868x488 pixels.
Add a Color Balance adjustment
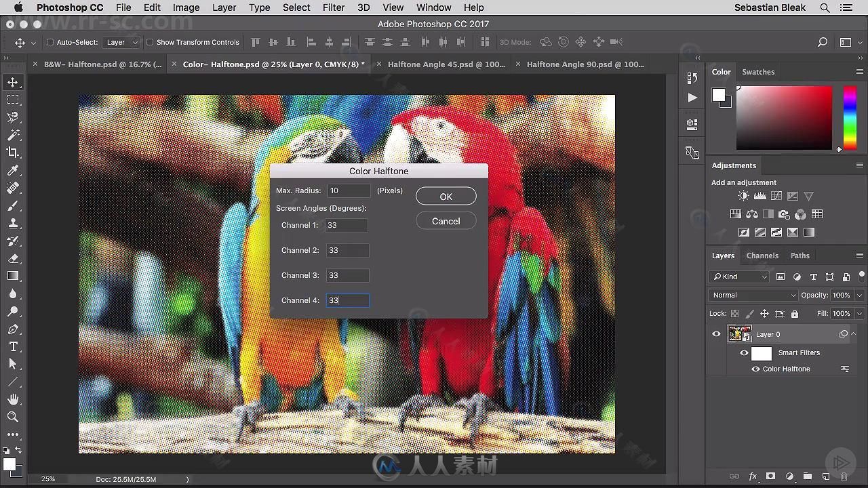point(751,214)
